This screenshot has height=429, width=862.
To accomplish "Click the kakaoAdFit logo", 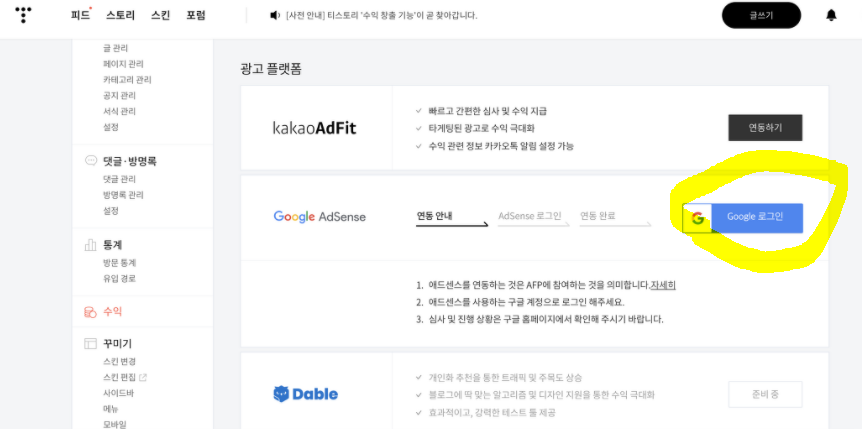I will pos(314,128).
